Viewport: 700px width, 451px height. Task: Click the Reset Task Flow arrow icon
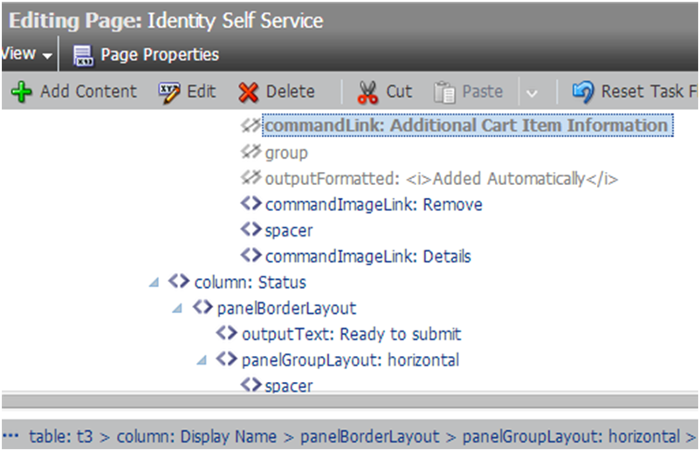pos(583,92)
